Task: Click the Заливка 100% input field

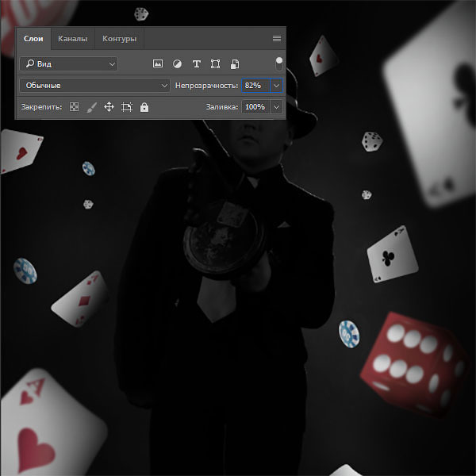Action: coord(255,107)
